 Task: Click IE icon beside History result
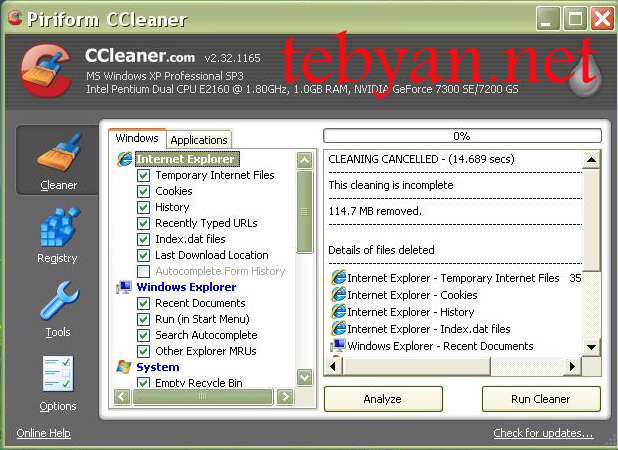click(x=338, y=312)
